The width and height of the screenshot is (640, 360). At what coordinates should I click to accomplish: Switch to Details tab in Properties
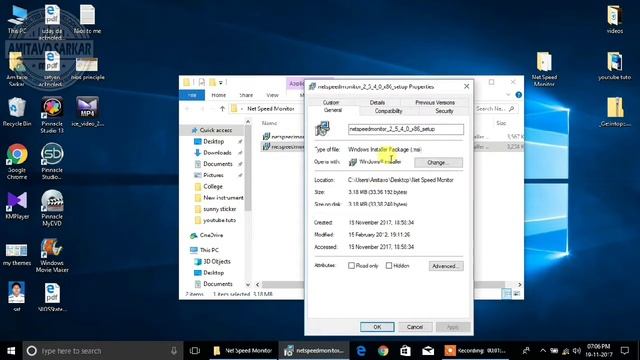pos(377,102)
